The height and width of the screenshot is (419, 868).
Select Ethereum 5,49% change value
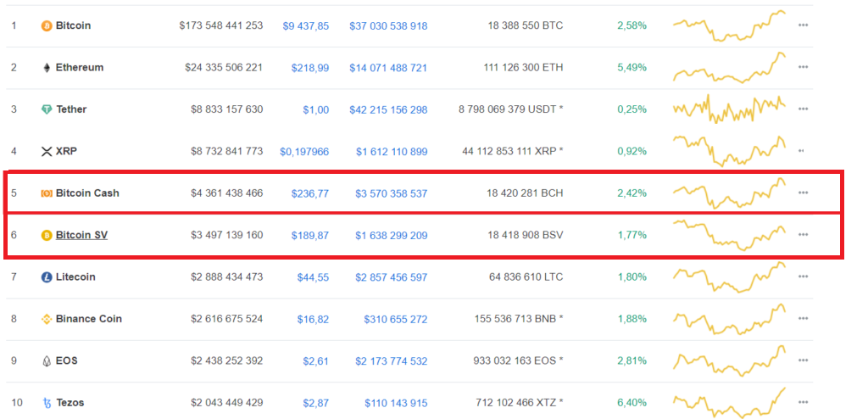tap(632, 68)
